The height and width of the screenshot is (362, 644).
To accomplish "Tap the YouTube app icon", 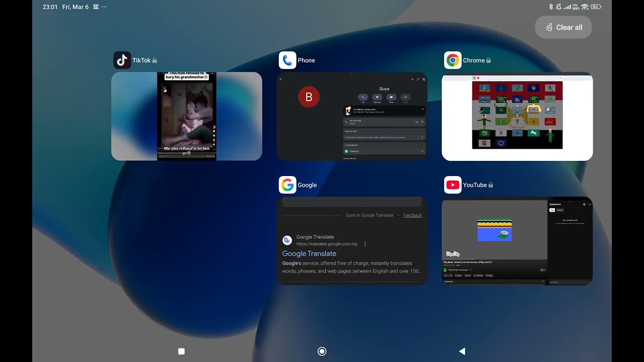I will (453, 185).
